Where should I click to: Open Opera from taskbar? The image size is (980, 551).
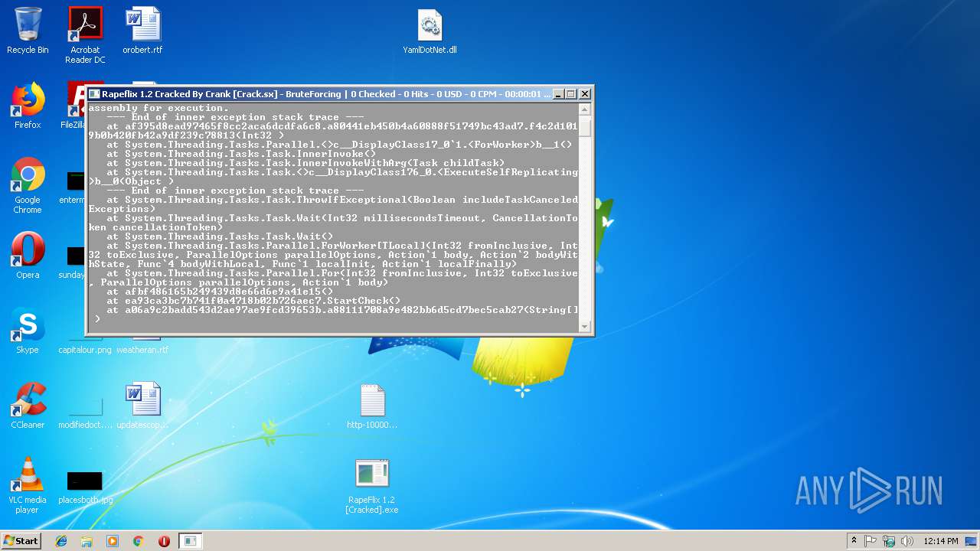164,541
